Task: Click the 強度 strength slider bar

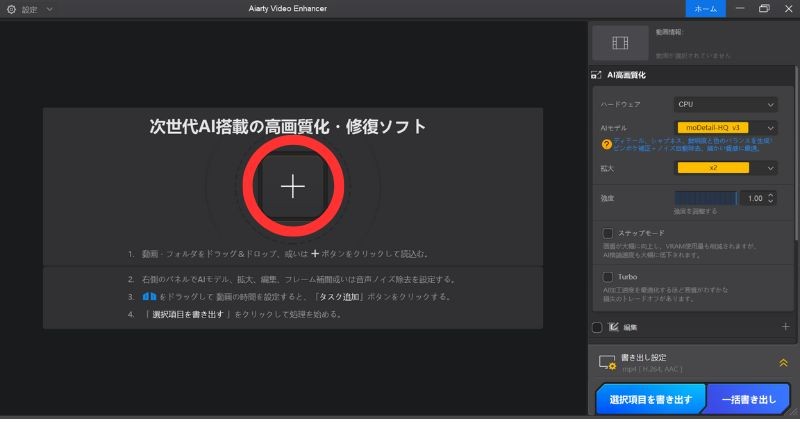Action: 706,198
